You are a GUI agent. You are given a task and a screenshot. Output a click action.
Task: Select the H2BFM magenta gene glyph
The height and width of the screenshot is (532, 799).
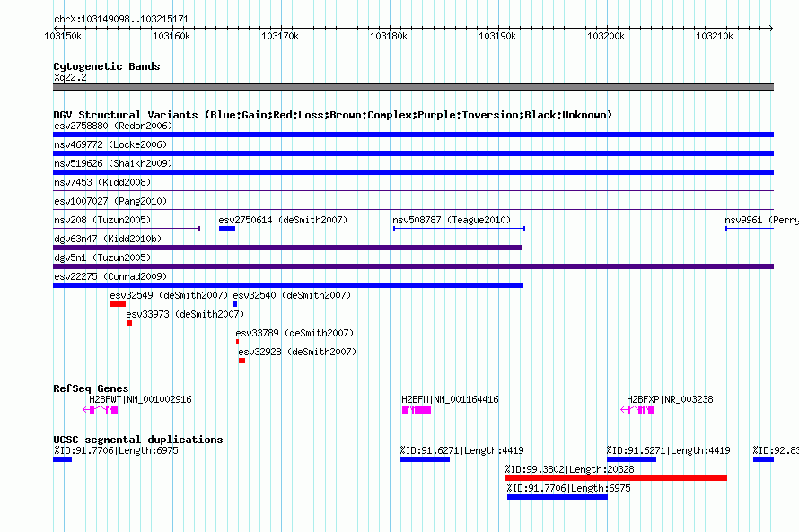click(417, 410)
